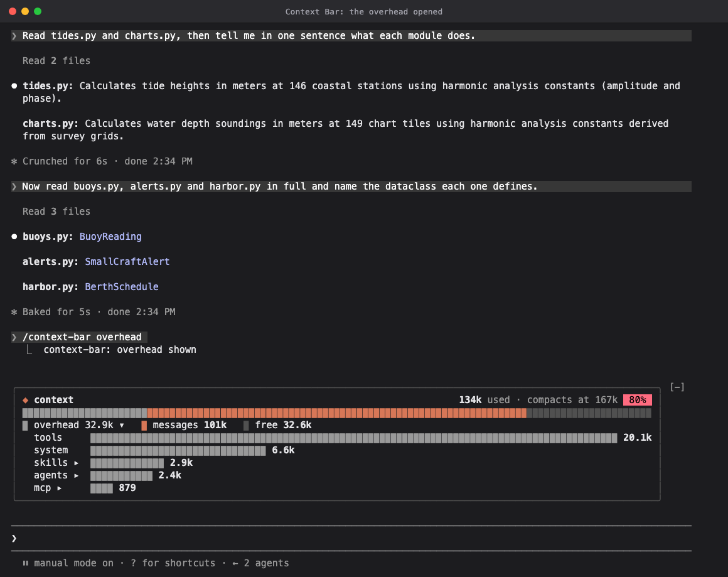Open the "2 agents" status entry

[260, 563]
